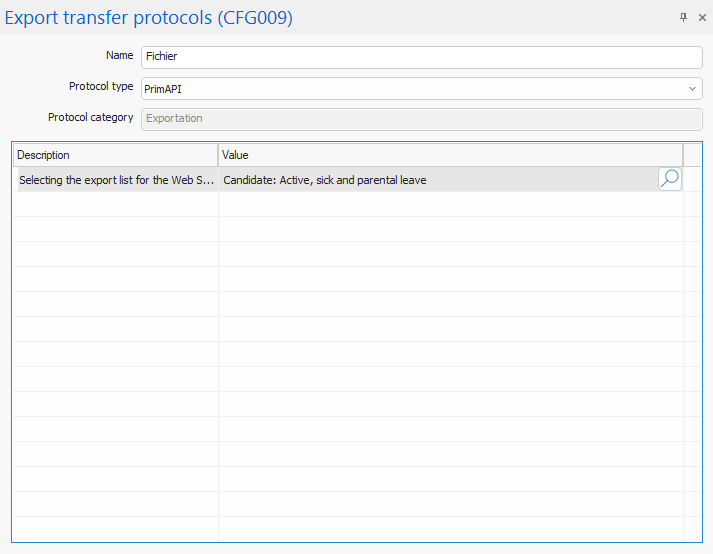The height and width of the screenshot is (554, 713).
Task: Click the panel title Export transfer protocols
Action: [149, 18]
